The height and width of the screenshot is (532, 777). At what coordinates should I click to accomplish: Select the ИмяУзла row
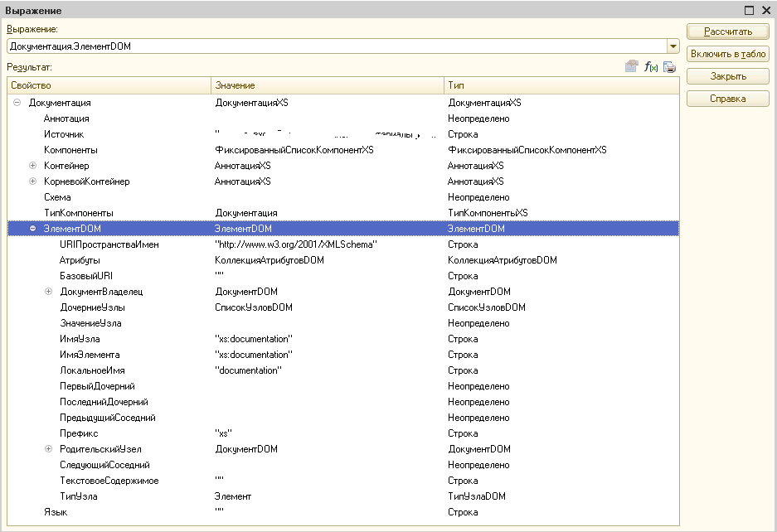coord(343,339)
